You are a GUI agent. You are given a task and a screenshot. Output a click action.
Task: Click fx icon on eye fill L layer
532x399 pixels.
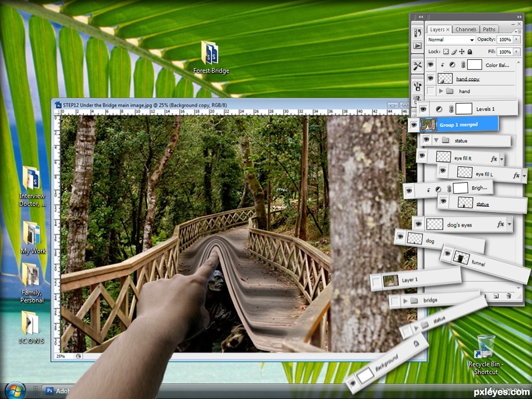pyautogui.click(x=516, y=176)
